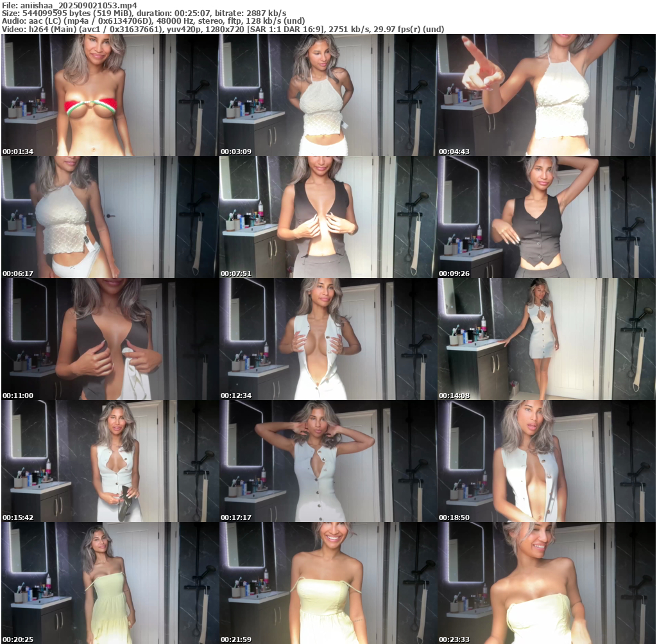Click the thumbnail at 00:04:43

[546, 95]
